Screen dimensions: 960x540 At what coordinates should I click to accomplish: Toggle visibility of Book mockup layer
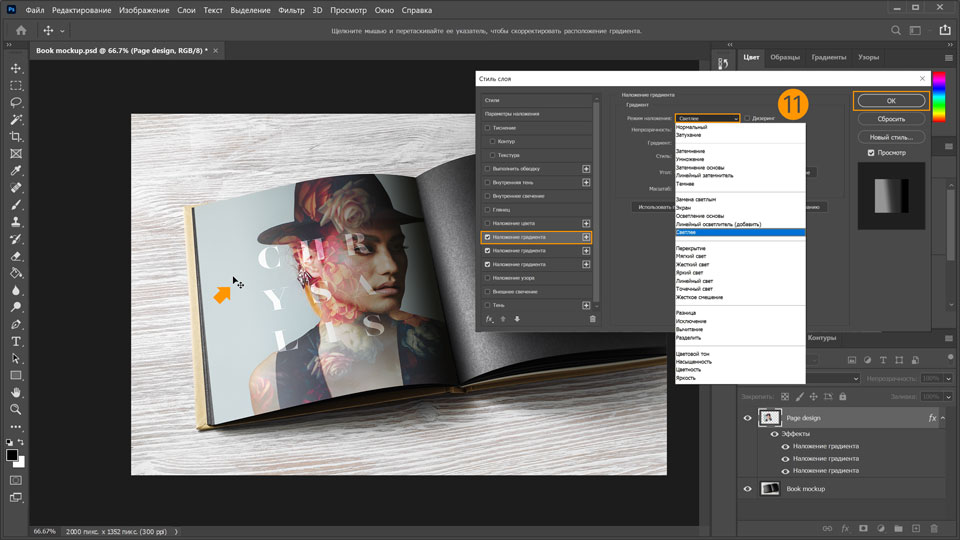point(747,489)
